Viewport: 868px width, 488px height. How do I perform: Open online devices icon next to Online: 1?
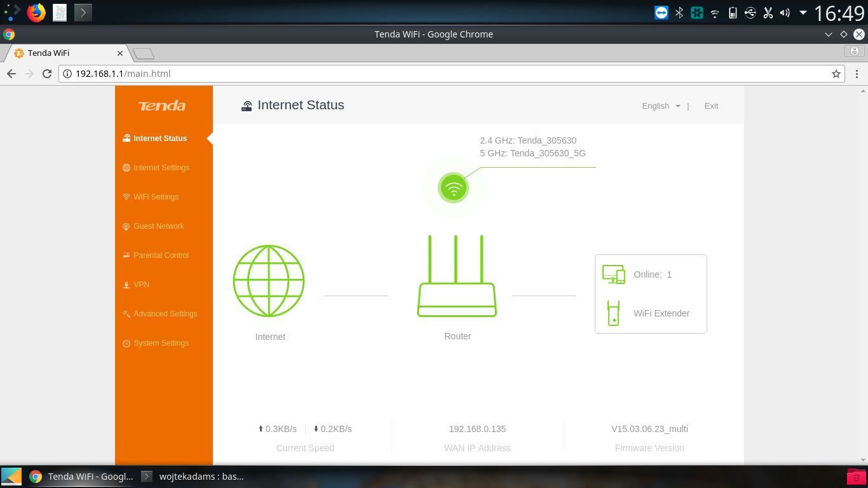(x=614, y=274)
